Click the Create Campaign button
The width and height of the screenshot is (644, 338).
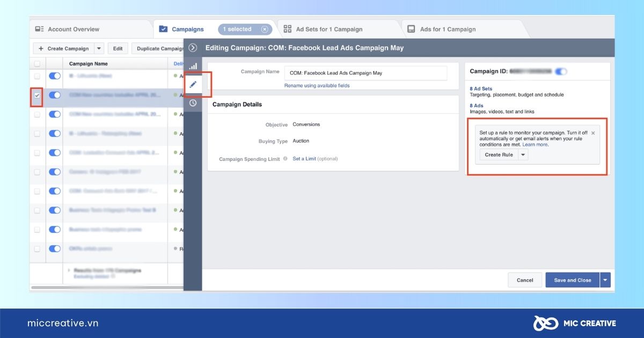[63, 48]
